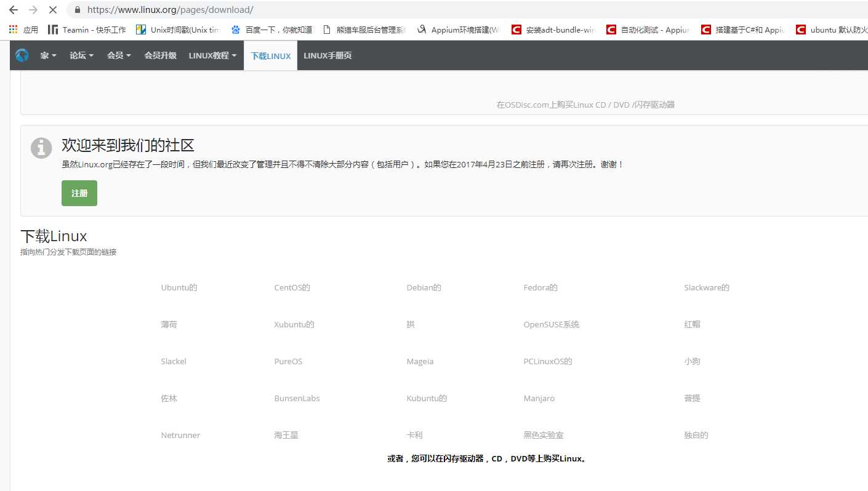Open the LINUX手册页 nav item
This screenshot has width=868, height=491.
(328, 55)
